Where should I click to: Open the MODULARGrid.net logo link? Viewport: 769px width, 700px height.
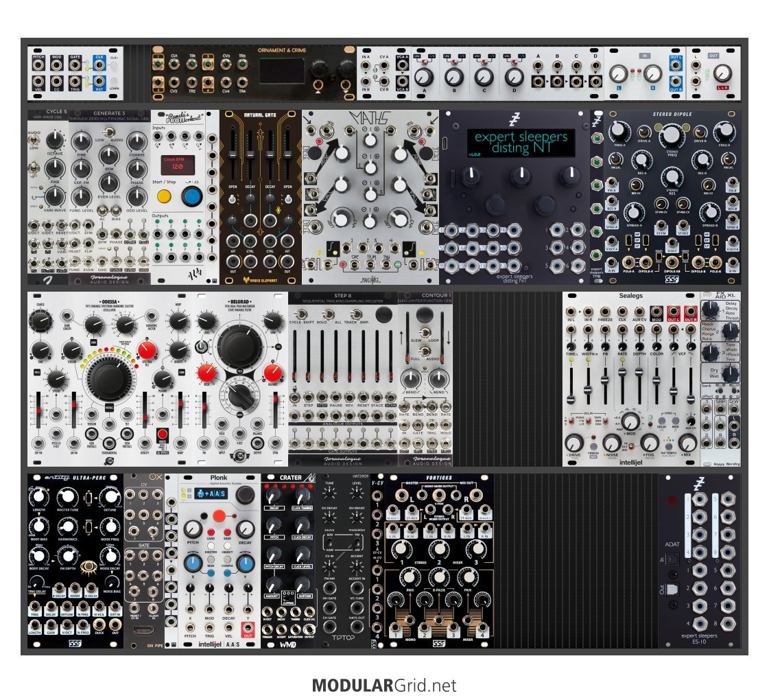click(x=384, y=686)
